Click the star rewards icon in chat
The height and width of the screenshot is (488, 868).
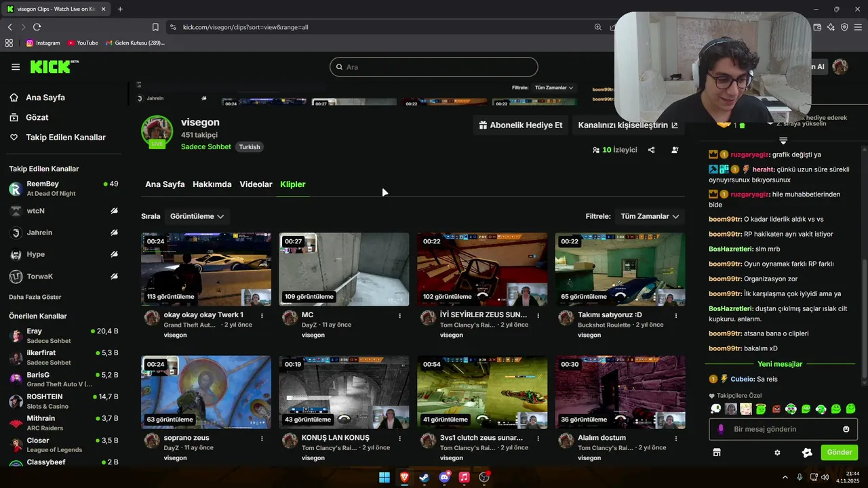point(807,453)
